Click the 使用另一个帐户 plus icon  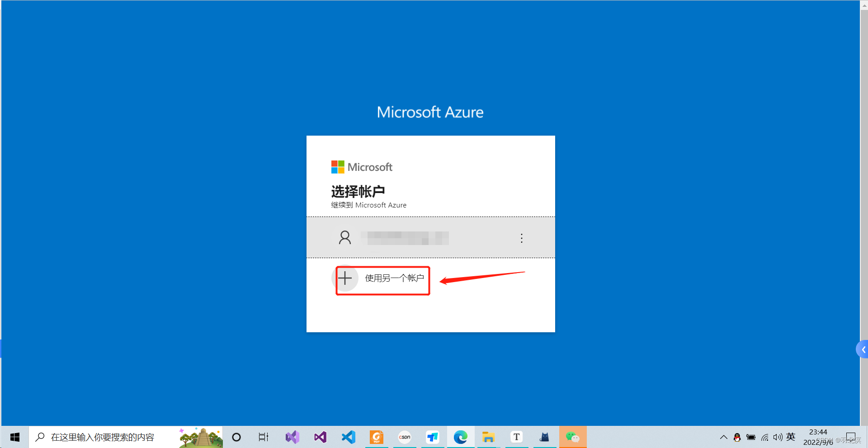345,278
